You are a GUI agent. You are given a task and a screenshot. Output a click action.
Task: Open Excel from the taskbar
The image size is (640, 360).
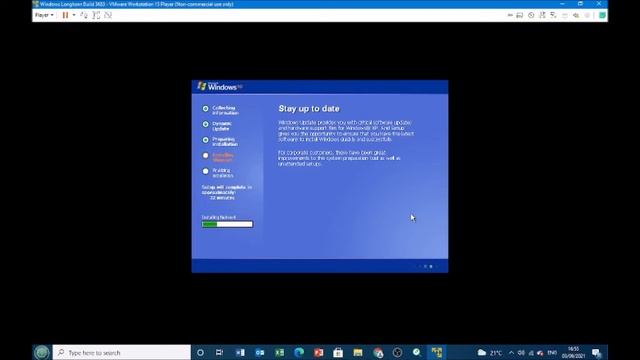(279, 352)
